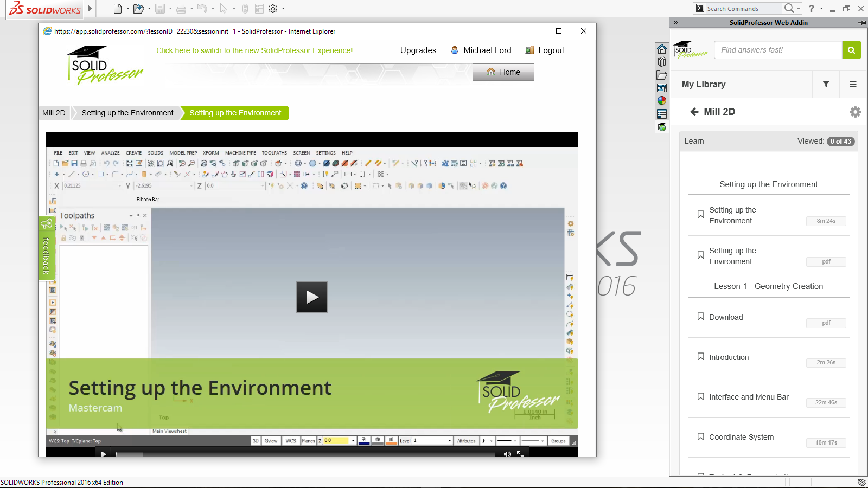Expand the SolidWorks Options gear dropdown
This screenshot has width=868, height=488.
pos(283,9)
